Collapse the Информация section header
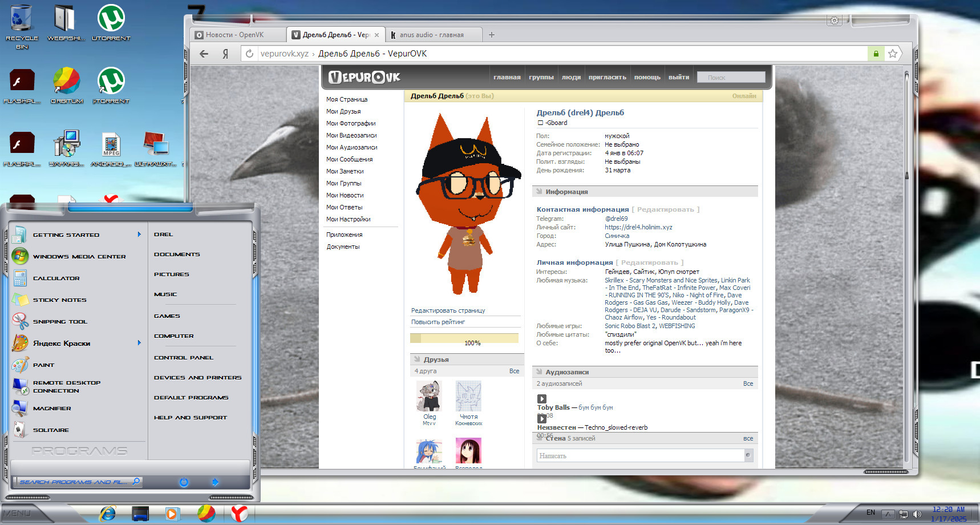This screenshot has height=525, width=980. pos(645,192)
